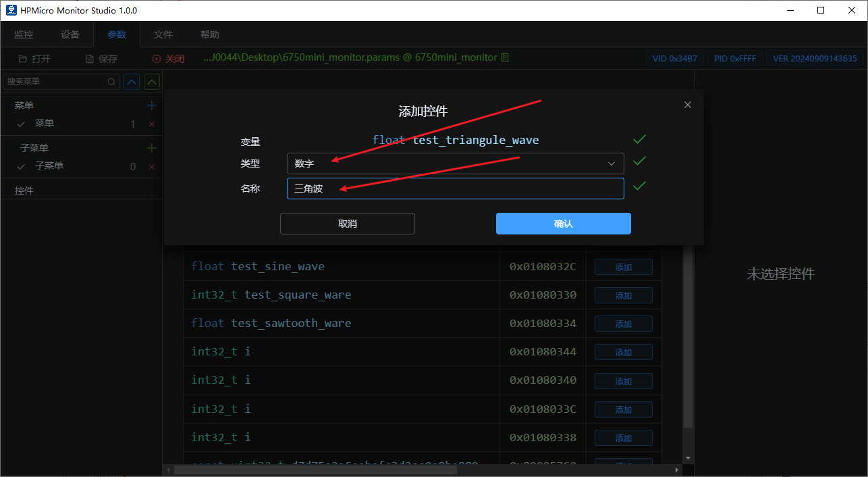This screenshot has height=477, width=868.
Task: Click 添加 for address 0x01080338
Action: point(624,438)
